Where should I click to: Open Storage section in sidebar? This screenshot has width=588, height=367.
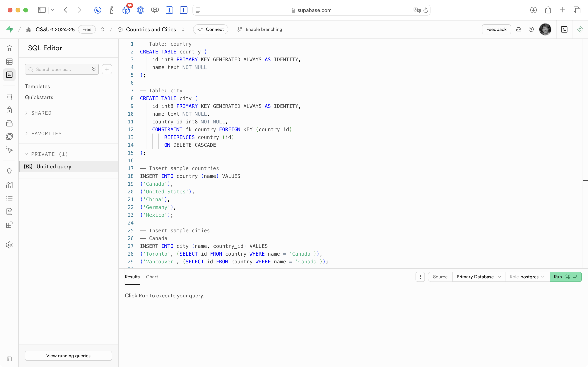[x=10, y=123]
